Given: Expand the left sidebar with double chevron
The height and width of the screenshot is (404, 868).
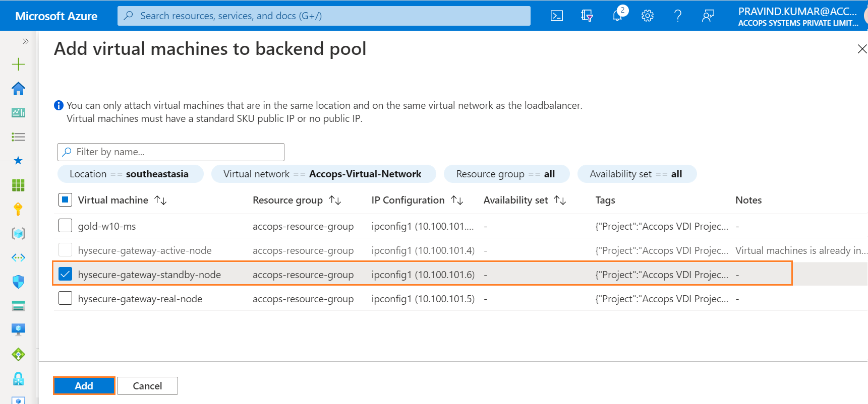Looking at the screenshot, I should pyautogui.click(x=25, y=41).
